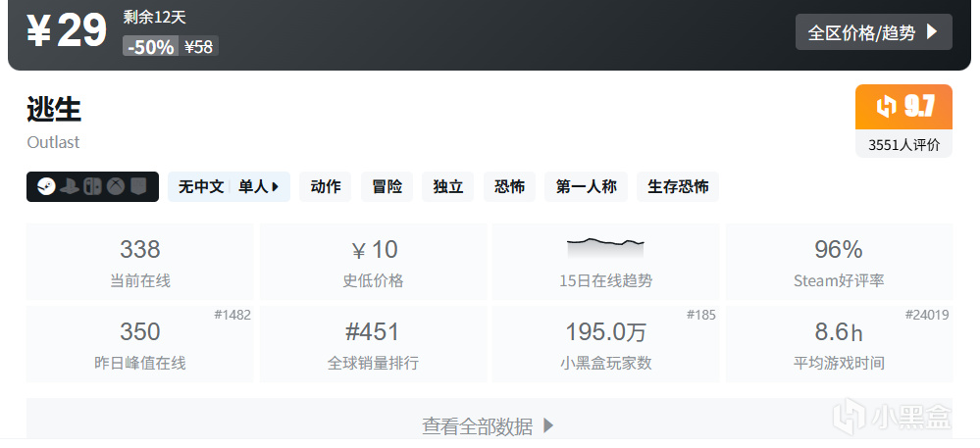Screen dimensions: 980x448
Task: Select the 冒险 genre tag
Action: coord(387,187)
